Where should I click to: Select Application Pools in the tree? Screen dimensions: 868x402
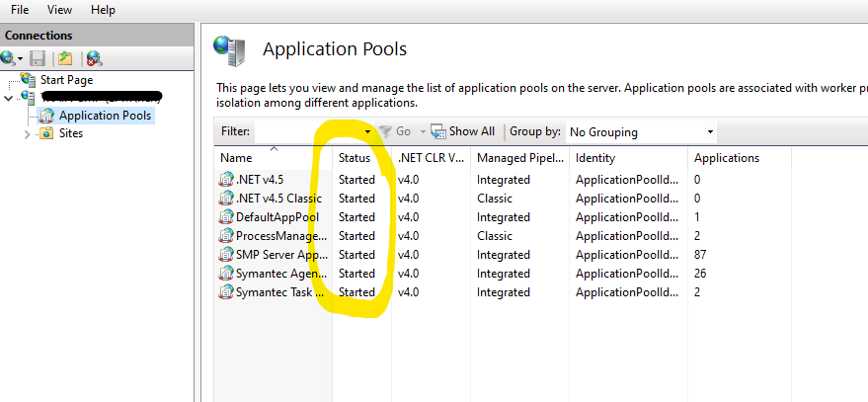click(105, 116)
